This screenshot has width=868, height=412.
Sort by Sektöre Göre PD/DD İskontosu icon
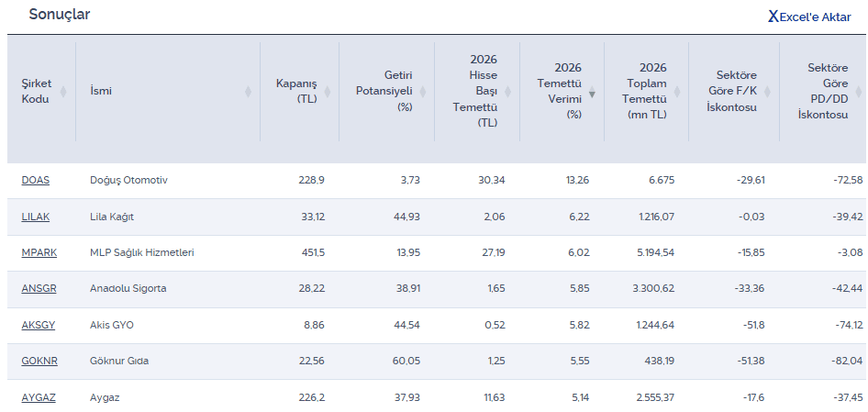pyautogui.click(x=859, y=91)
